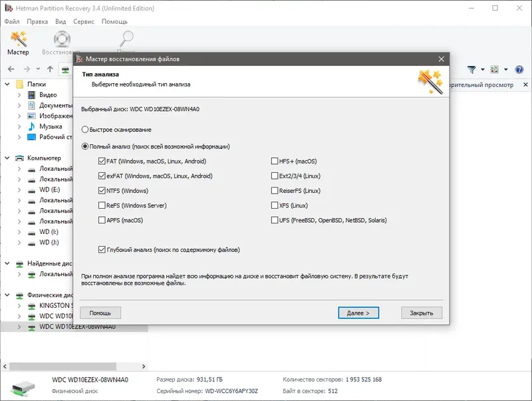Screen dimensions: 532x401
Task: Click the Компьютер icon in tree
Action: 20,158
